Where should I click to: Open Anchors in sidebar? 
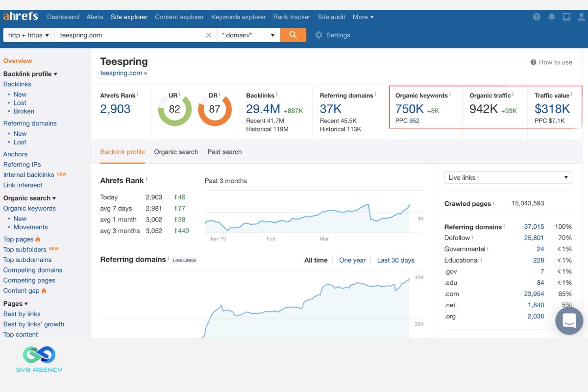coord(15,154)
